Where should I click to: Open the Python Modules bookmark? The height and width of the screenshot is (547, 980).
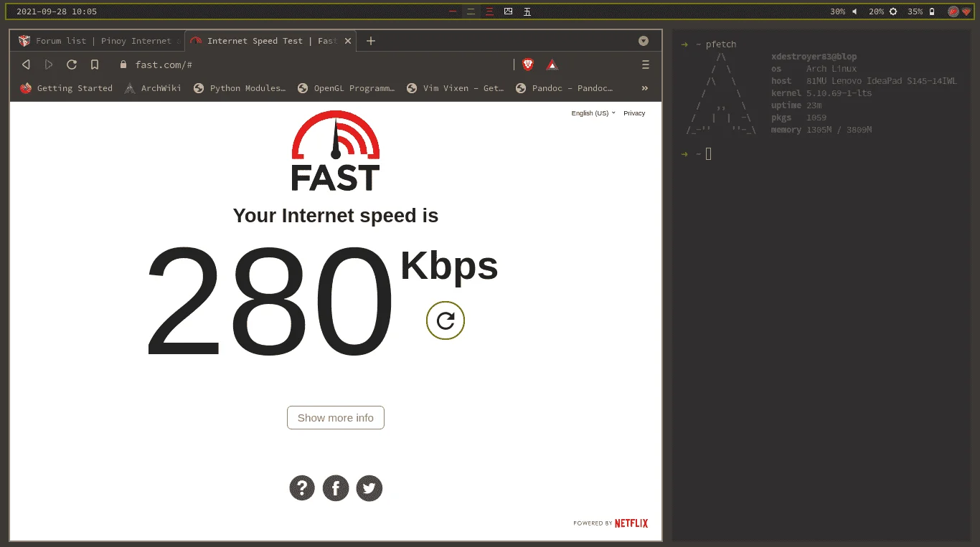[239, 88]
